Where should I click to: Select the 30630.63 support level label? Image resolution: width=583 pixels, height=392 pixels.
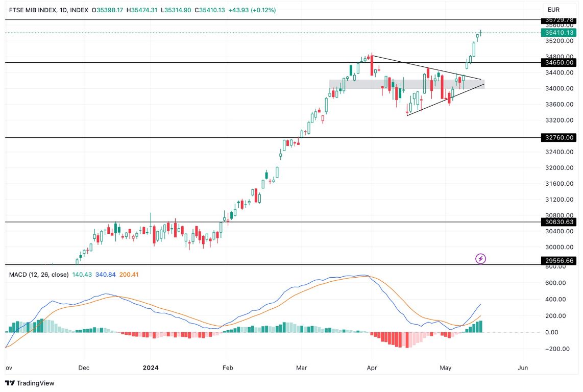[558, 222]
